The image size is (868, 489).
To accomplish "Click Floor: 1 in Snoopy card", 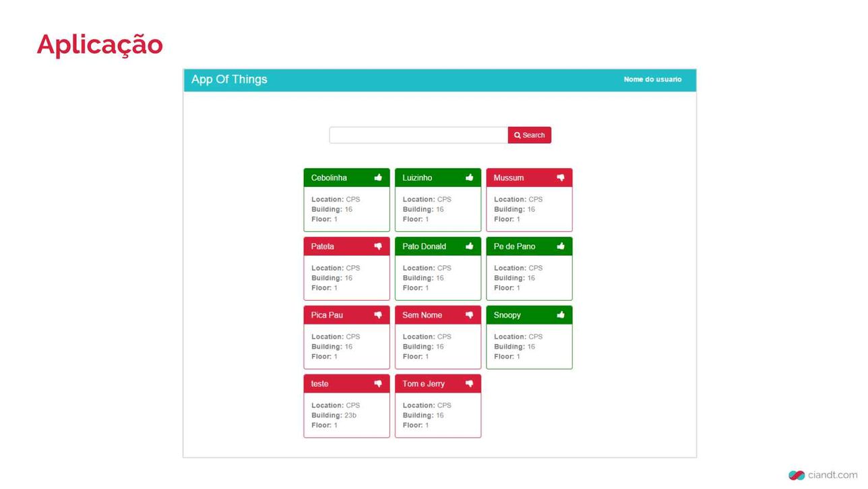I will [x=507, y=357].
